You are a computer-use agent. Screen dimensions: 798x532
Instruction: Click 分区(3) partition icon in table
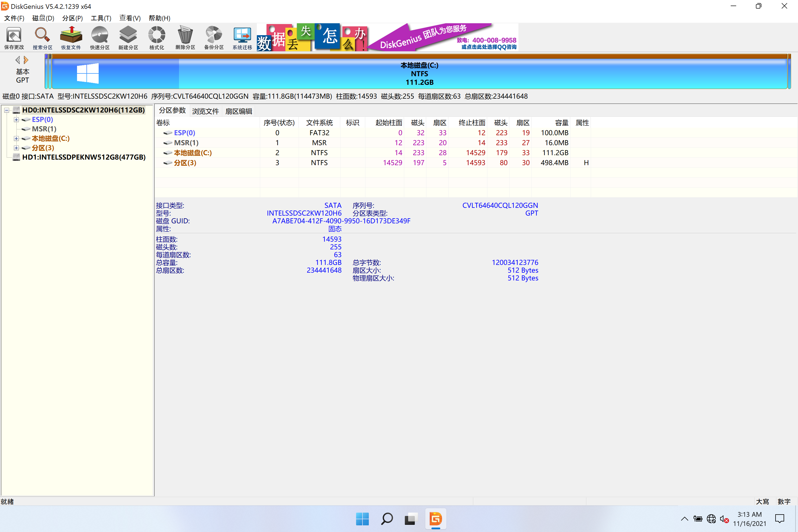coord(168,163)
